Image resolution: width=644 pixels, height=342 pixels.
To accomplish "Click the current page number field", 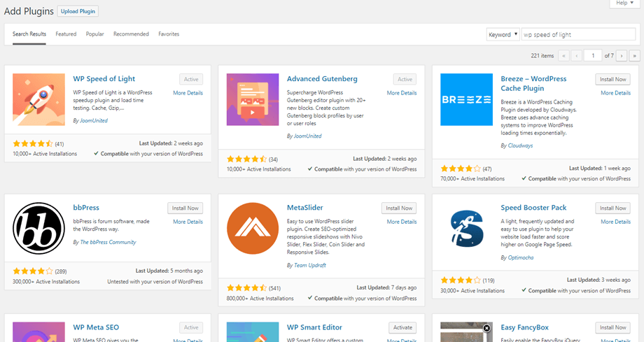I will pos(593,55).
